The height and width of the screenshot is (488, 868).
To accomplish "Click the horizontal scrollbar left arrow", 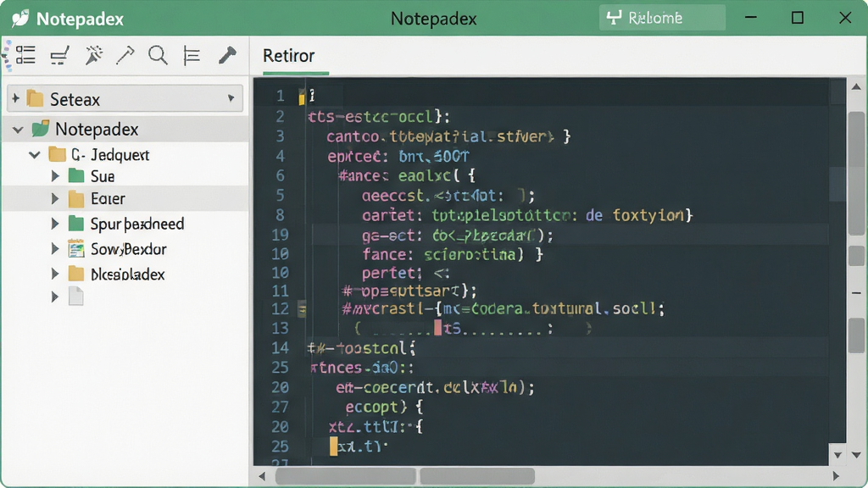I will click(262, 476).
